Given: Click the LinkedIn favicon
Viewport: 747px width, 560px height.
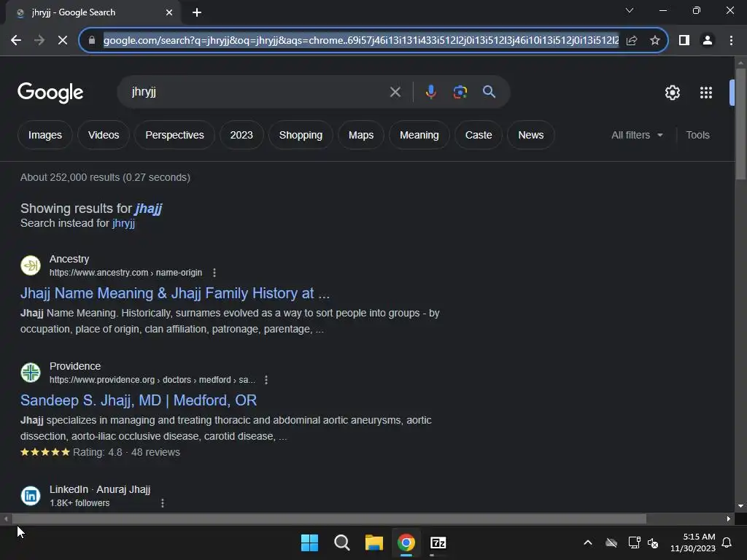Looking at the screenshot, I should (31, 496).
